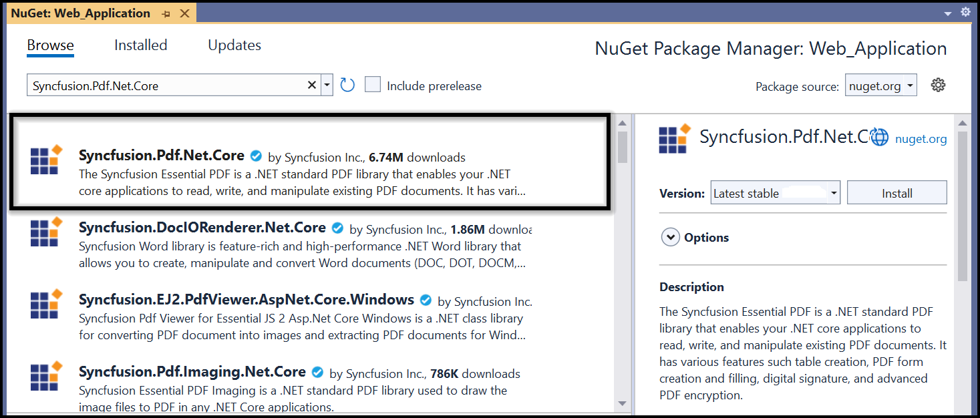The image size is (980, 418).
Task: Click the Version label
Action: [x=682, y=194]
